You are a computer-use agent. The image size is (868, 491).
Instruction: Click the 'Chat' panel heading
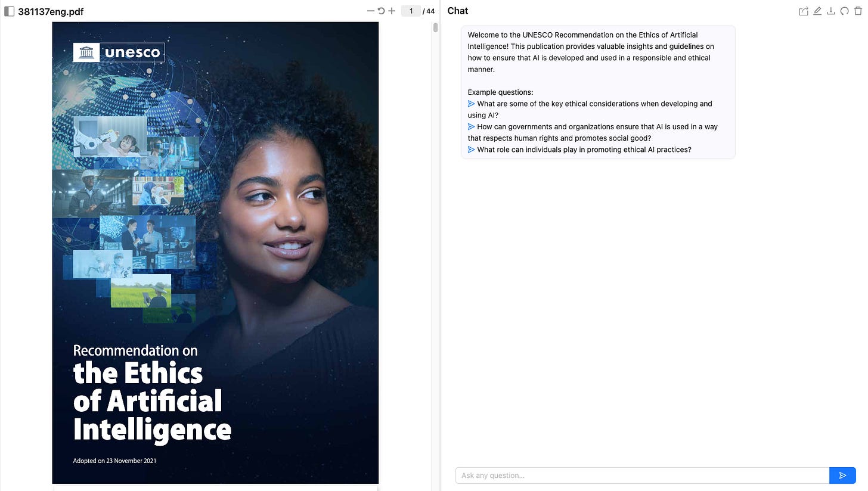click(458, 11)
